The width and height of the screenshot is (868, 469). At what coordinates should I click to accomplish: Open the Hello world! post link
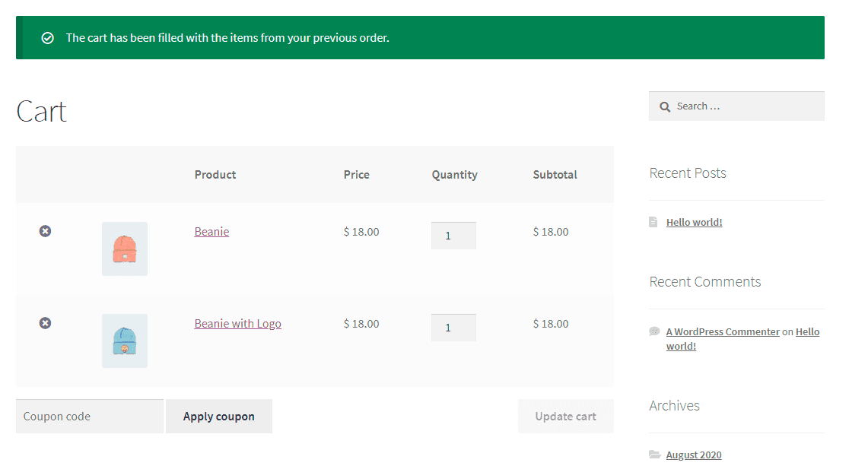[x=694, y=221]
